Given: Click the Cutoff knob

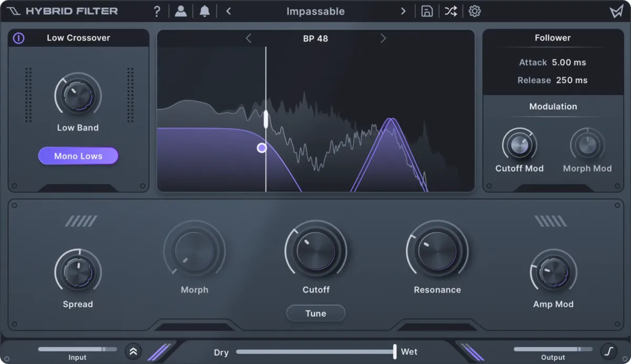Looking at the screenshot, I should [316, 251].
